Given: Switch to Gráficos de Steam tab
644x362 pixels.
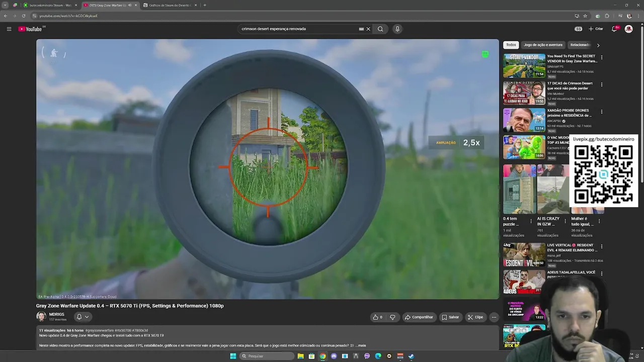Looking at the screenshot, I should 170,5.
